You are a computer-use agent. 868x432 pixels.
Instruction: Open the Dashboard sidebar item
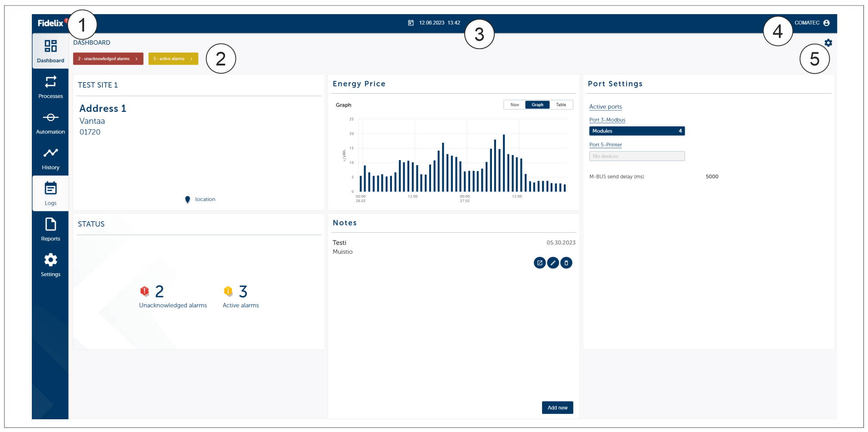tap(50, 51)
